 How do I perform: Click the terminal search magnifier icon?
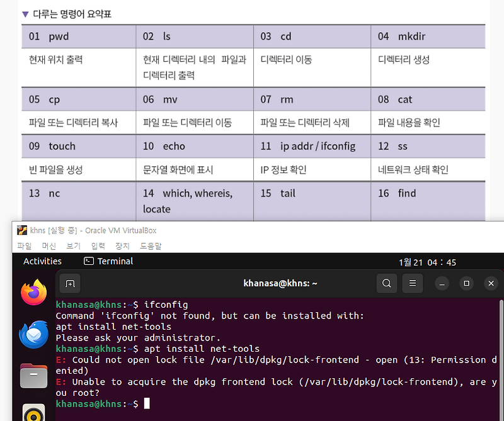[x=386, y=283]
